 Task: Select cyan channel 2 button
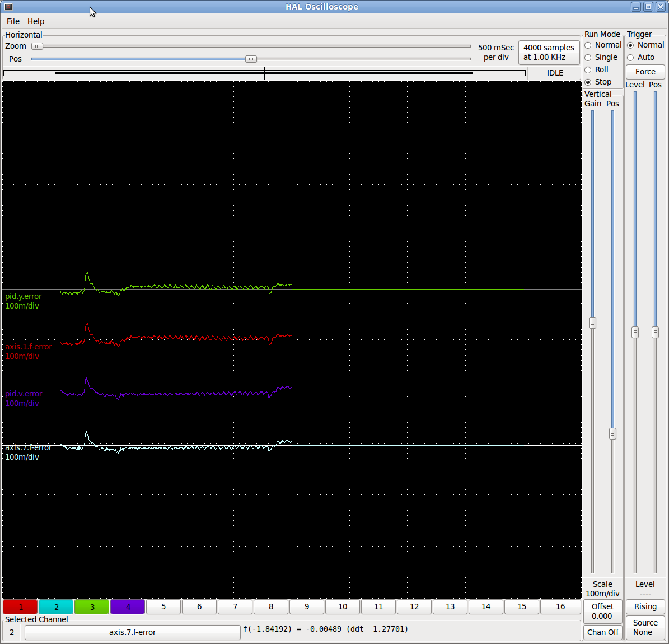[x=56, y=606]
